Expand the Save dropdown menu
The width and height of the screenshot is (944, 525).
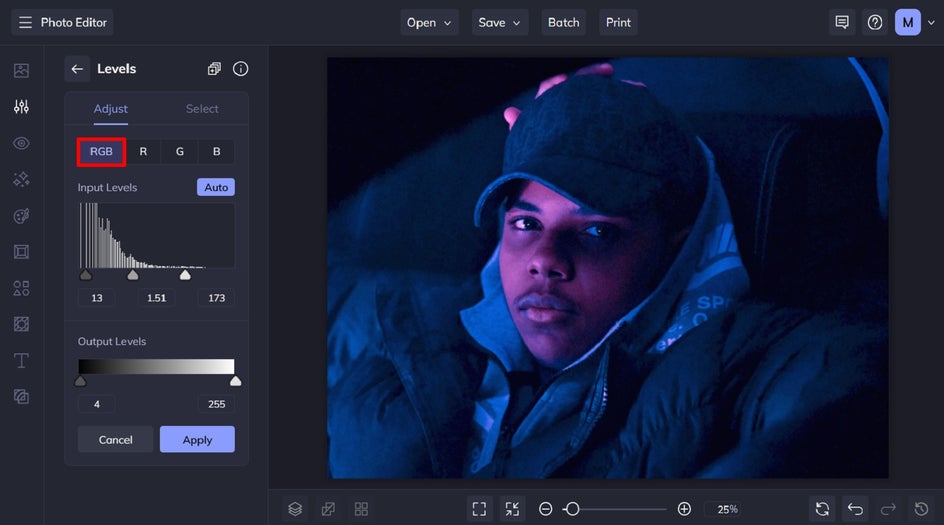pyautogui.click(x=500, y=22)
